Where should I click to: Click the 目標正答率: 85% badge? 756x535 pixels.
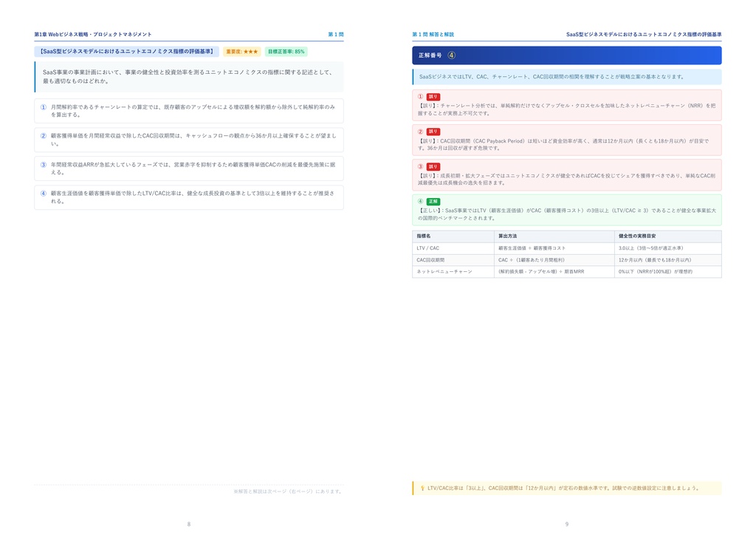(x=286, y=52)
